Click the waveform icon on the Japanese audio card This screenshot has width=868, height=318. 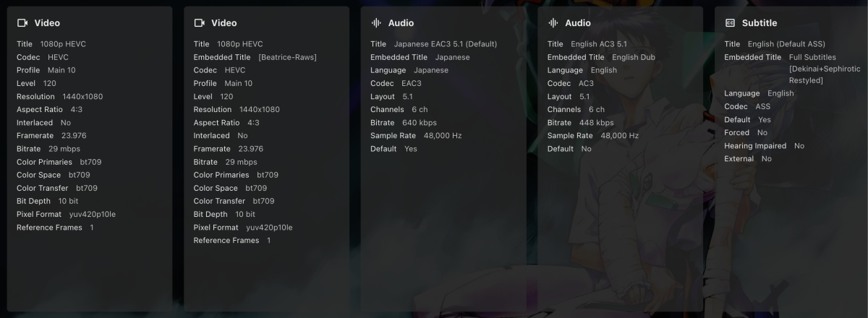tap(376, 23)
